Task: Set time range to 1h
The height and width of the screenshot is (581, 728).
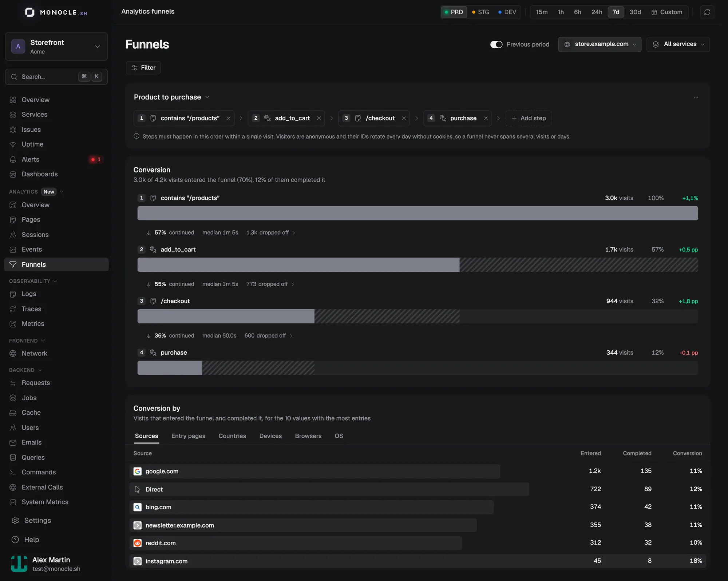Action: (561, 12)
